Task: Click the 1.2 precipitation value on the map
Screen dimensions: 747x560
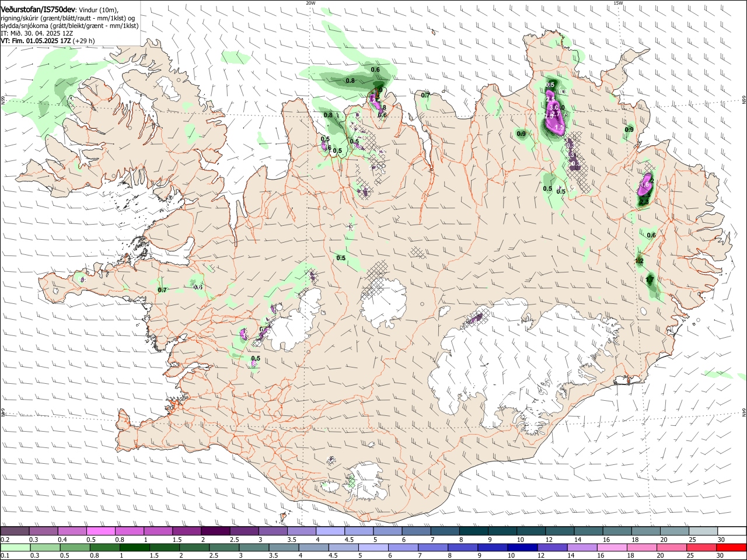Action: point(639,261)
